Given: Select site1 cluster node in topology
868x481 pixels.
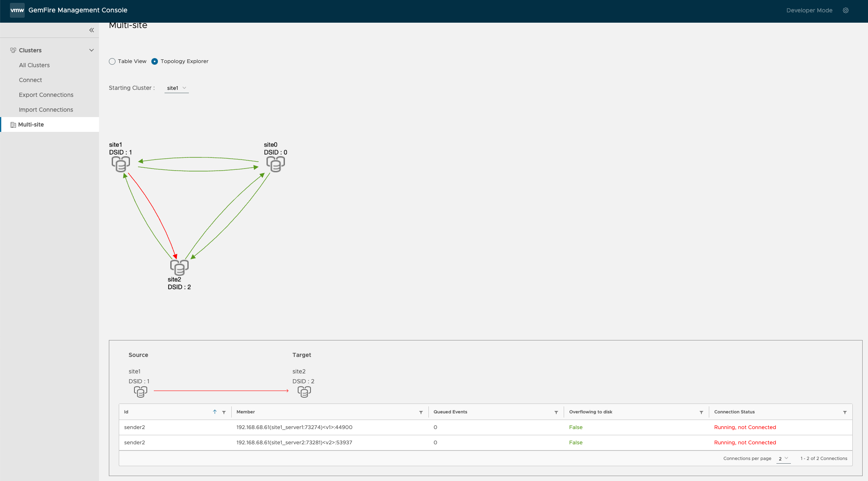Looking at the screenshot, I should click(121, 164).
